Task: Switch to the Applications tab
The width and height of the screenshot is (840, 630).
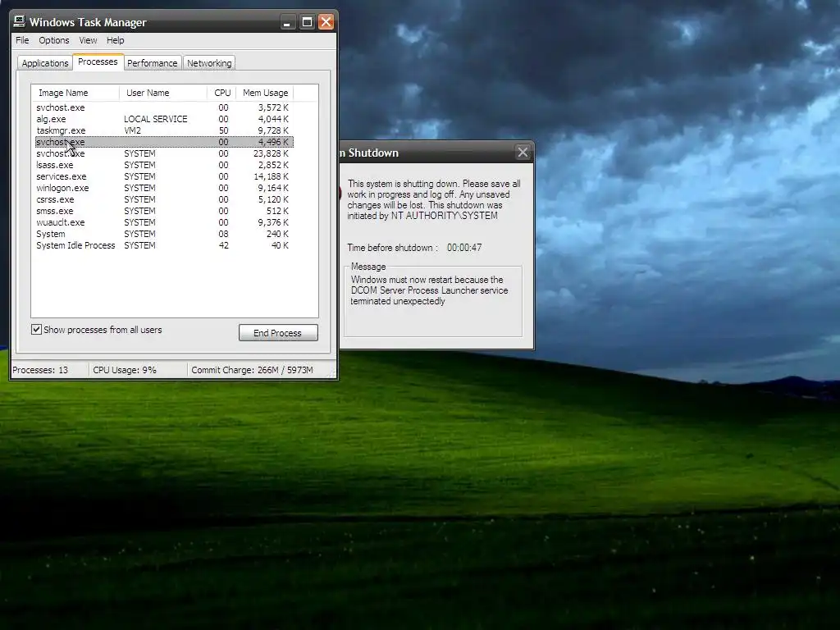Action: [45, 63]
